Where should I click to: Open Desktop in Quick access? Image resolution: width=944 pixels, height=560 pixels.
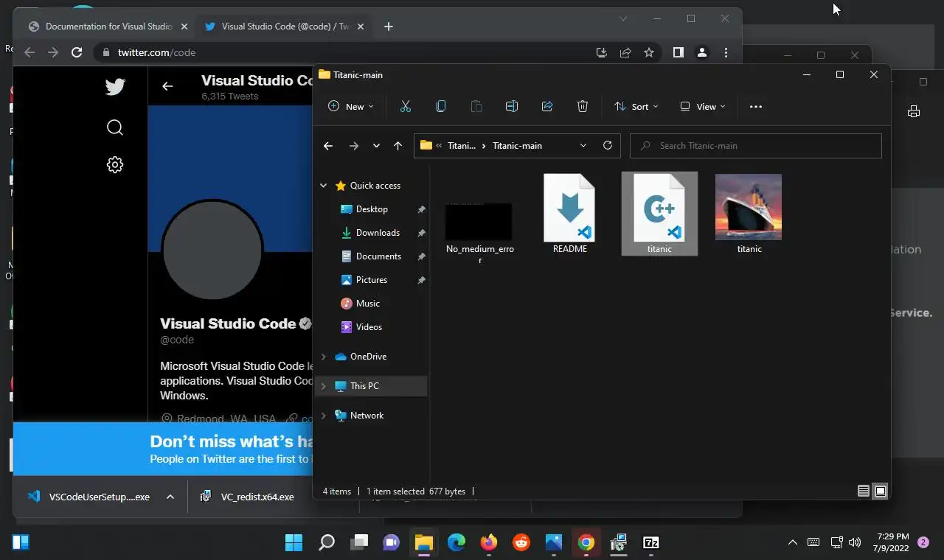pos(372,209)
